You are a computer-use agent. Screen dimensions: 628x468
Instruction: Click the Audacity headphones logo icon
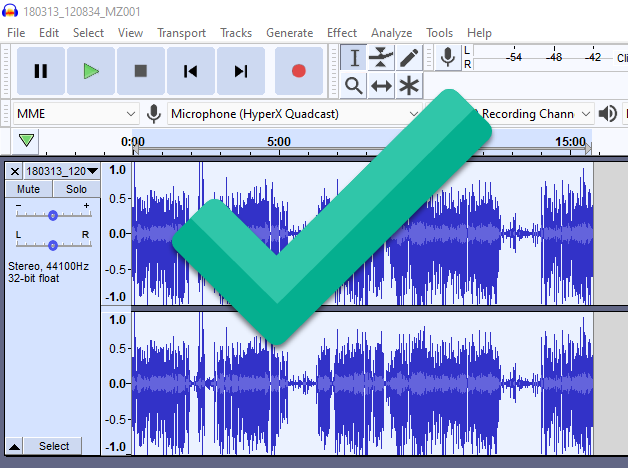tap(10, 10)
